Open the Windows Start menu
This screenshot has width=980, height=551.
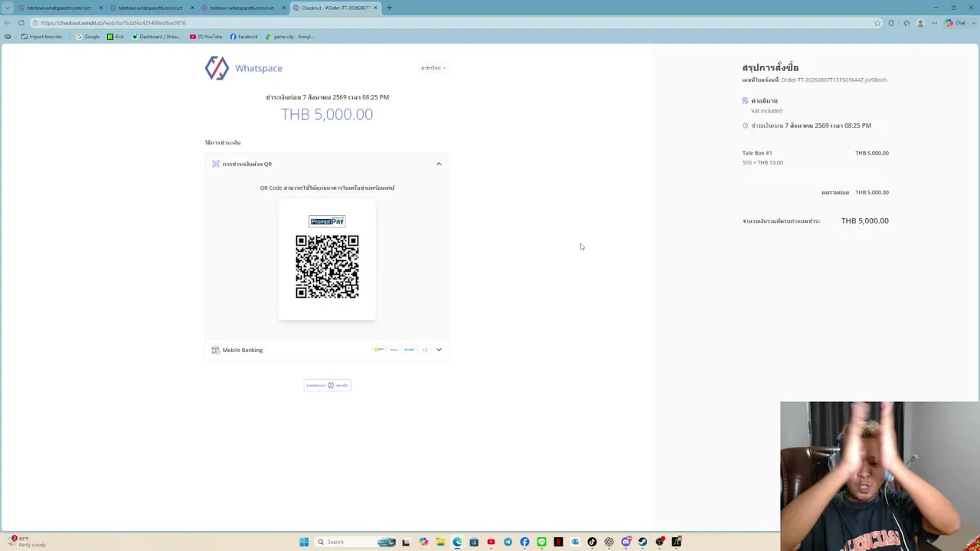click(304, 542)
